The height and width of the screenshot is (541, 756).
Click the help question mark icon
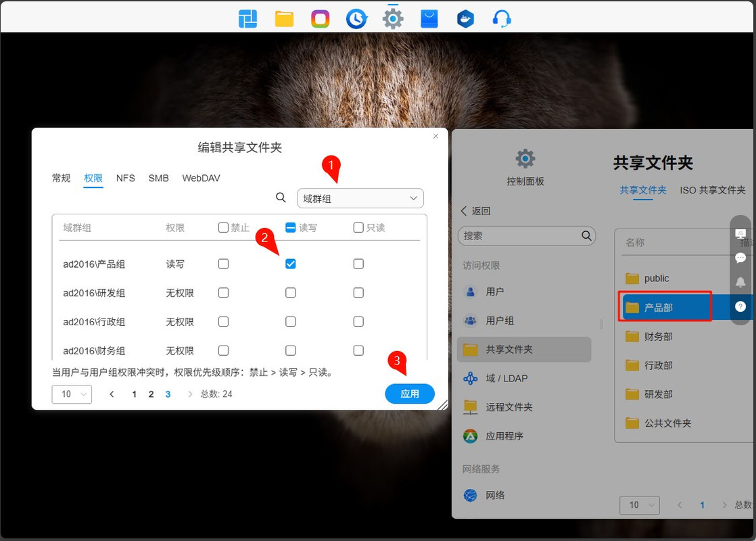740,306
